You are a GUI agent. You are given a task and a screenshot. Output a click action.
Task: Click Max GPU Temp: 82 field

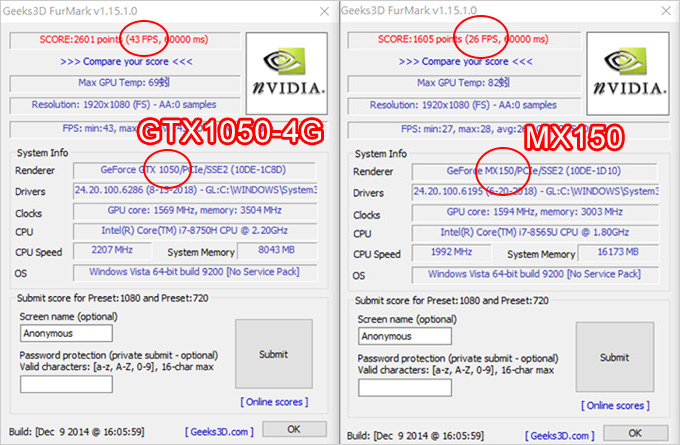pos(464,83)
